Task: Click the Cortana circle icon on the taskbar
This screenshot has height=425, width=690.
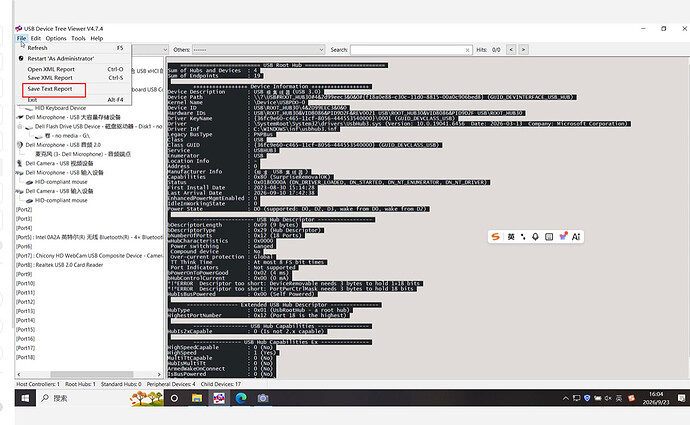Action: pos(174,398)
